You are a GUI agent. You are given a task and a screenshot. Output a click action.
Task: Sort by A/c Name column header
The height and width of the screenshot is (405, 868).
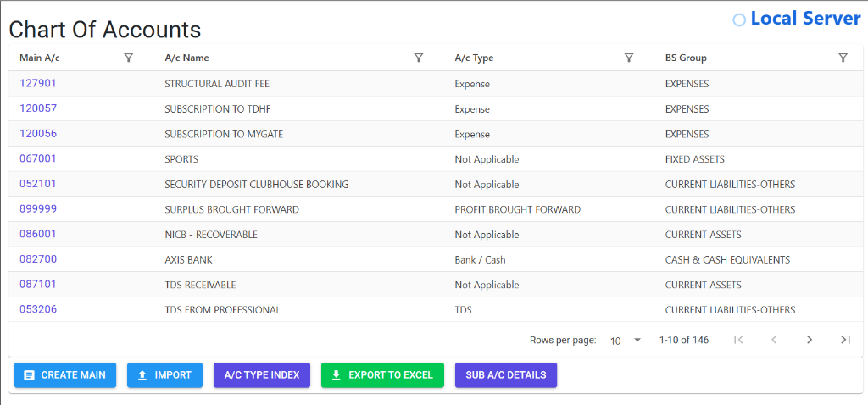point(186,58)
